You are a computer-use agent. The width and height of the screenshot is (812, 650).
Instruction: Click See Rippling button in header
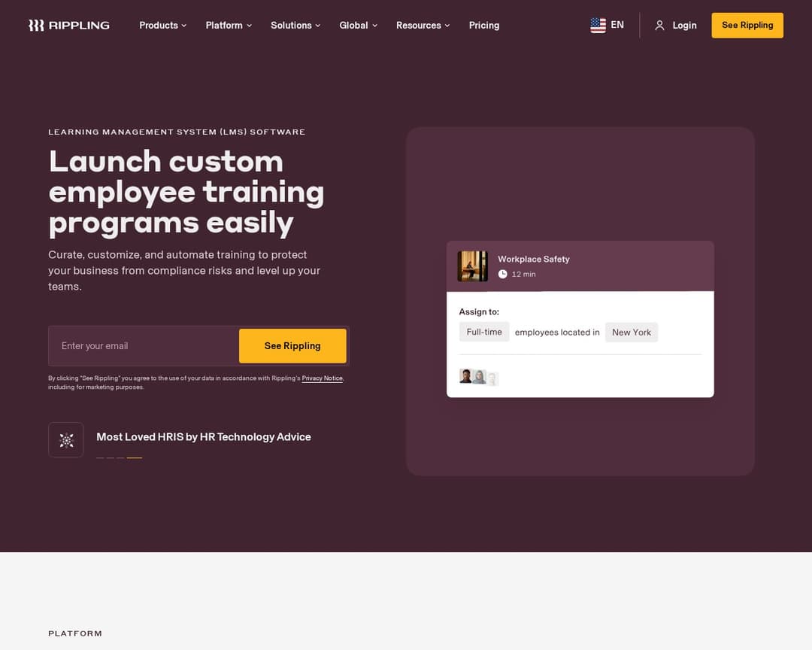click(x=747, y=26)
